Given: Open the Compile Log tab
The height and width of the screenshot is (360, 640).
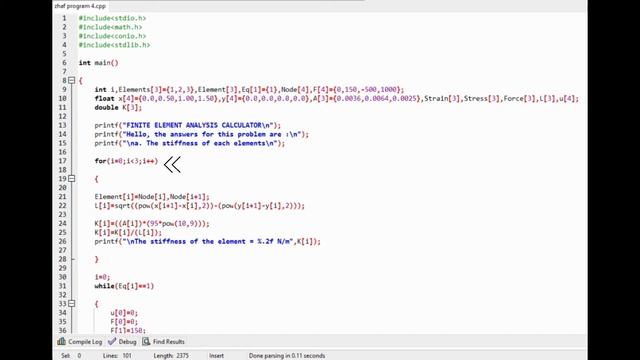Looking at the screenshot, I should coord(80,342).
